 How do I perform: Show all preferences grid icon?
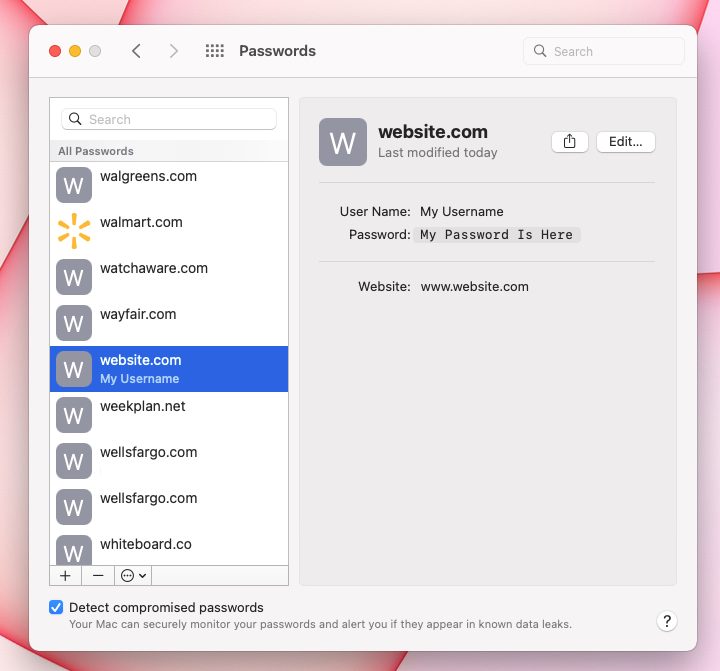click(214, 51)
